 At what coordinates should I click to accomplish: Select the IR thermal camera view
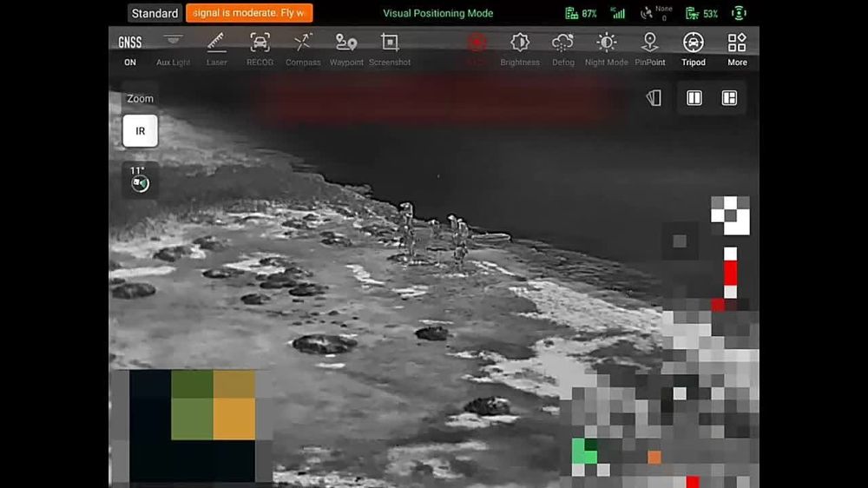[x=140, y=131]
